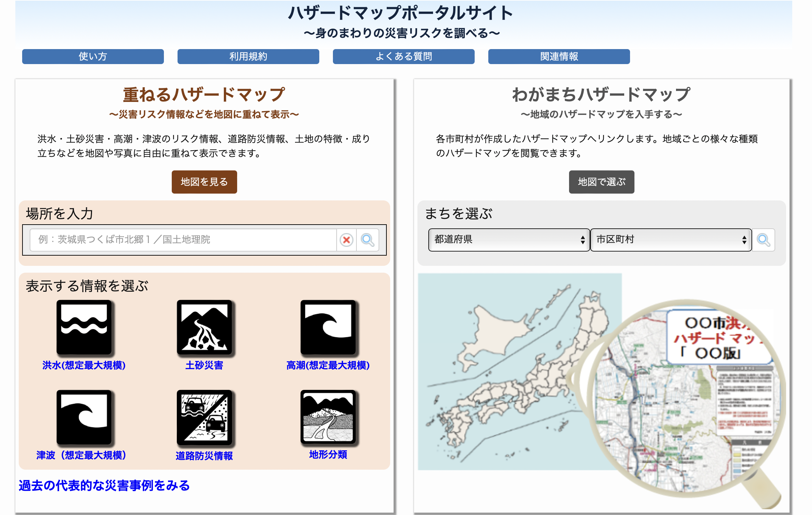Viewport: 812px width, 515px height.
Task: Select the tsunami (津波) hazard icon
Action: pyautogui.click(x=84, y=417)
